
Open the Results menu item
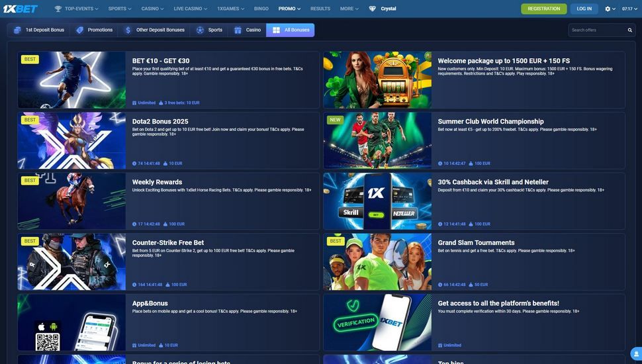click(x=320, y=9)
